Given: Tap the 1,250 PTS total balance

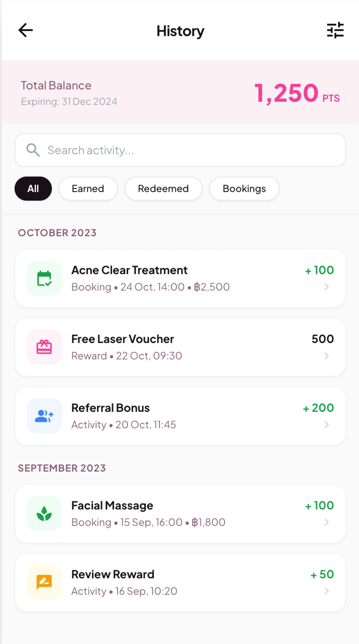Looking at the screenshot, I should (296, 93).
